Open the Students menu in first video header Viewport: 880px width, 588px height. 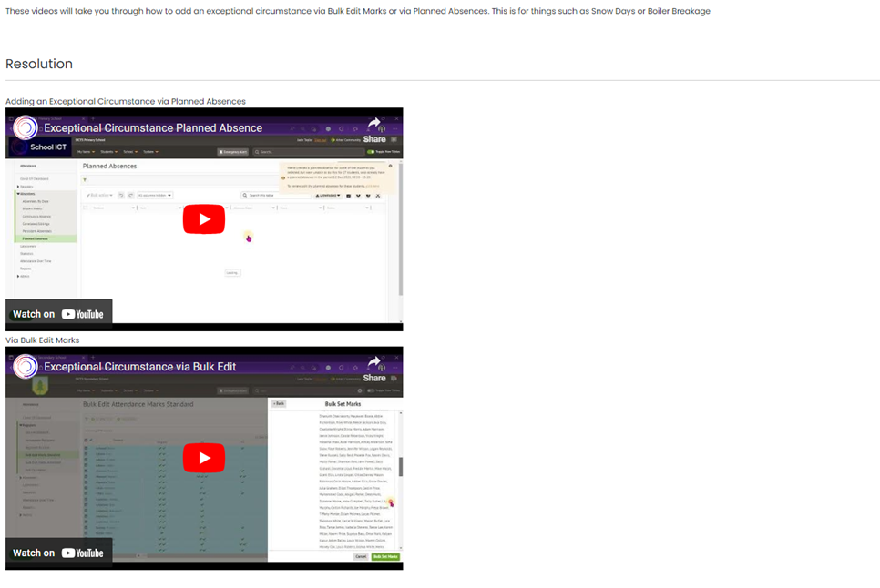tap(108, 152)
